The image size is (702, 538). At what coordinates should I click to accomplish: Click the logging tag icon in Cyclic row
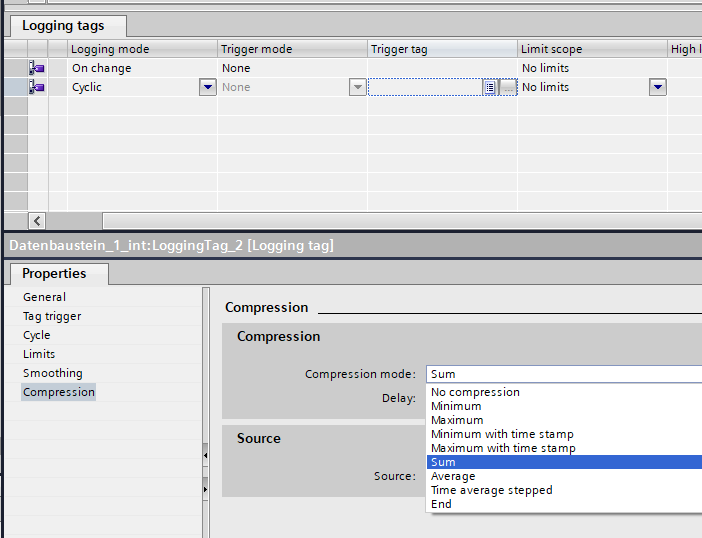(37, 87)
